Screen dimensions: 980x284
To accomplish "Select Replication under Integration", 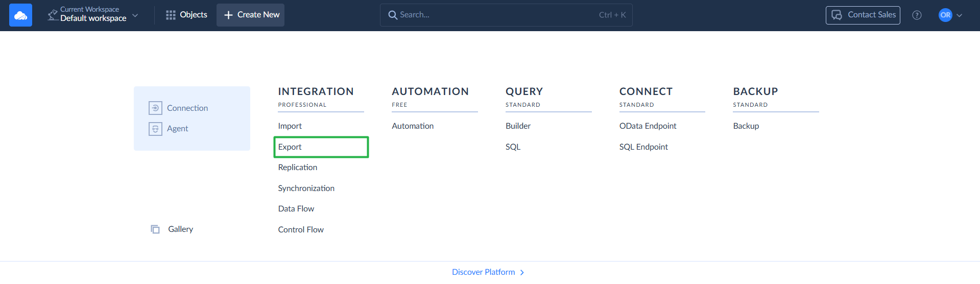I will point(298,168).
